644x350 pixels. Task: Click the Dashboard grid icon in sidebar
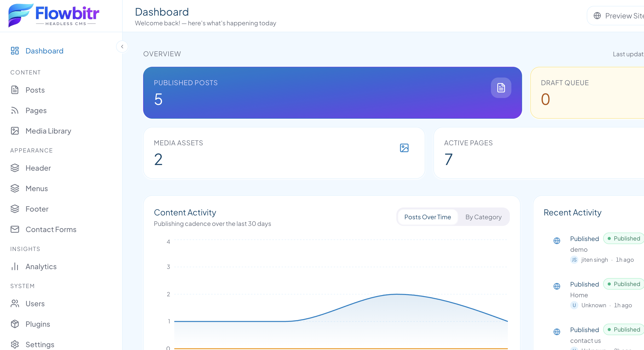point(15,51)
